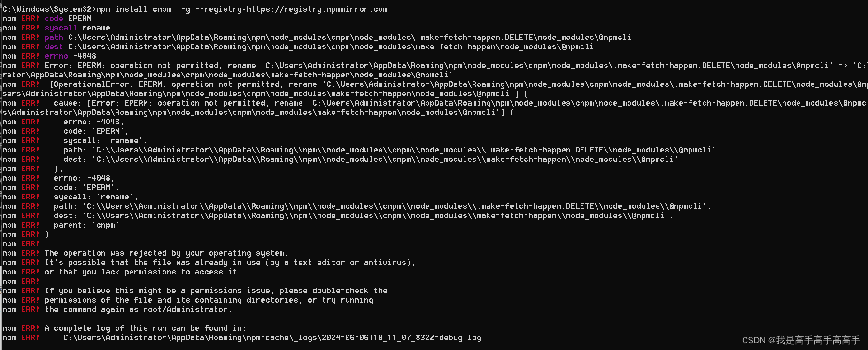Click the purple "errno" label beside -4048
This screenshot has height=350, width=868.
tap(56, 56)
